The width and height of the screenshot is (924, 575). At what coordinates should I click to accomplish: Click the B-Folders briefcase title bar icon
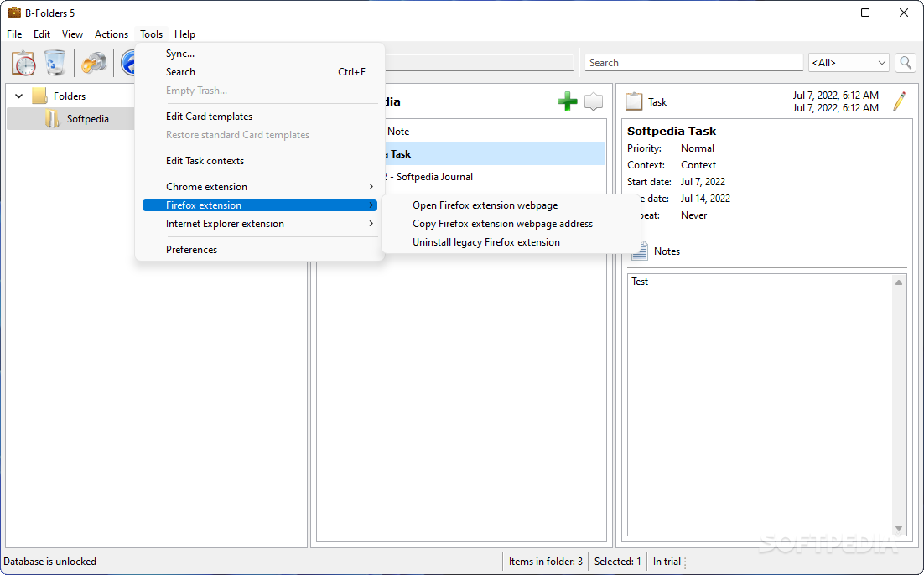(14, 13)
